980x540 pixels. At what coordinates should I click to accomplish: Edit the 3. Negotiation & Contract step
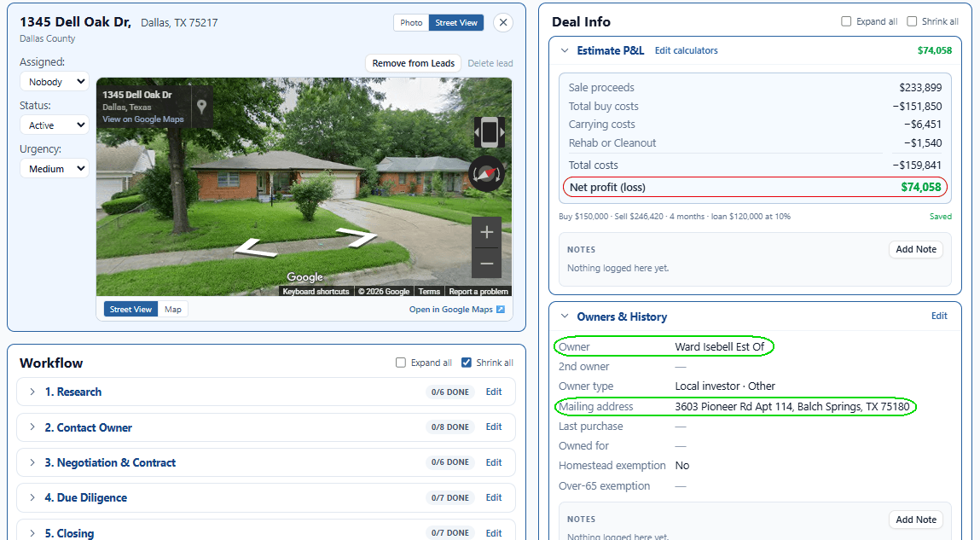(494, 462)
